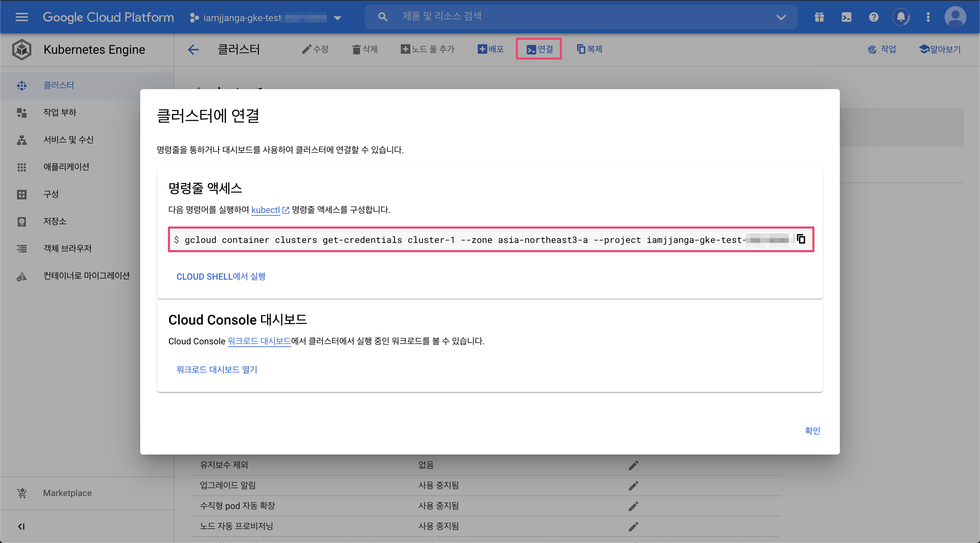Viewport: 980px width, 543px height.
Task: Open the notifications bell
Action: 901,17
